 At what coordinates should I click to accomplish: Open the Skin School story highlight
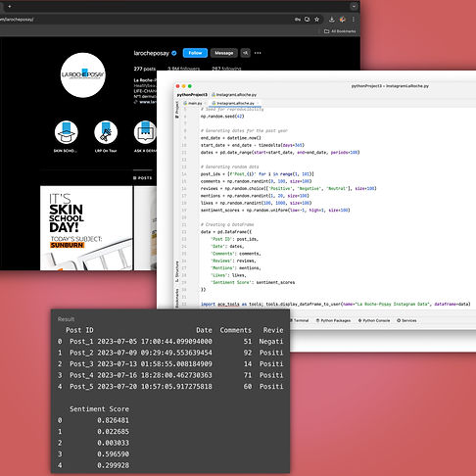pyautogui.click(x=67, y=132)
